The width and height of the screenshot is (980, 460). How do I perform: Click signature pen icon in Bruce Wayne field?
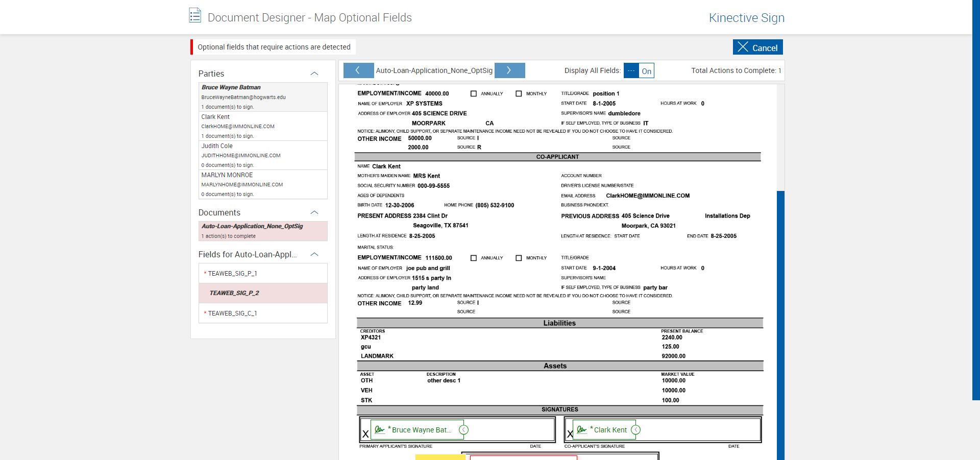[379, 430]
